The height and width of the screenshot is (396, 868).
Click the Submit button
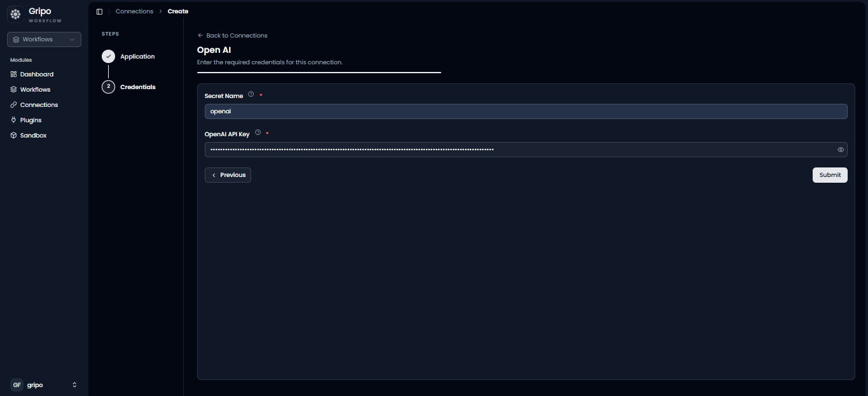(830, 175)
